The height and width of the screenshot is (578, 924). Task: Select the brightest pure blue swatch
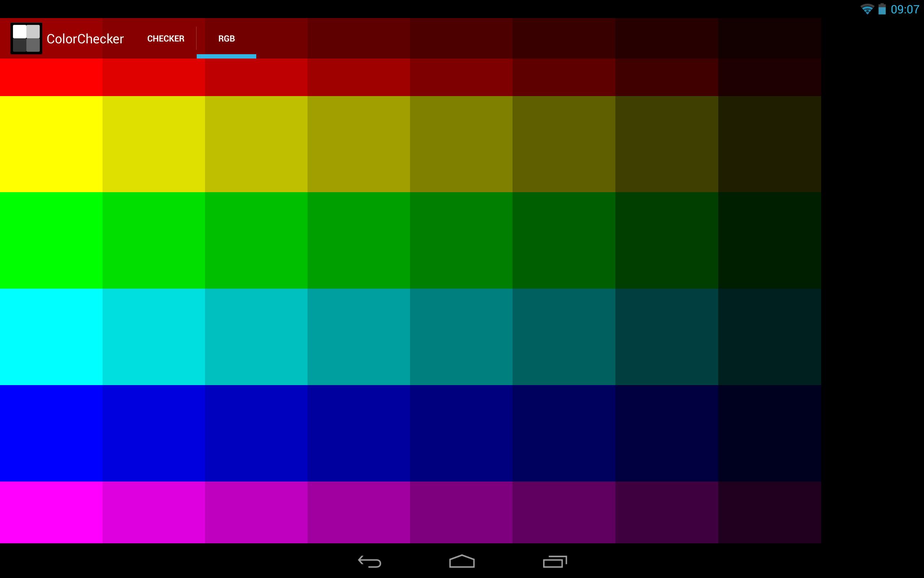(51, 433)
